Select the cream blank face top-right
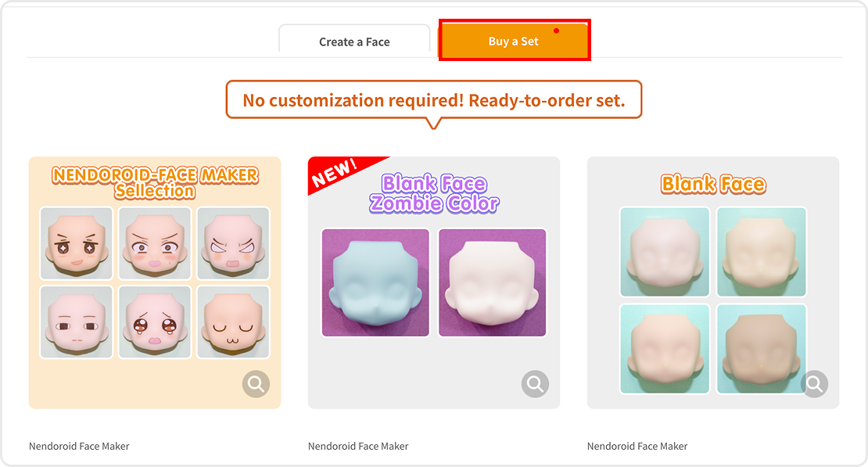The height and width of the screenshot is (467, 868). (x=762, y=252)
